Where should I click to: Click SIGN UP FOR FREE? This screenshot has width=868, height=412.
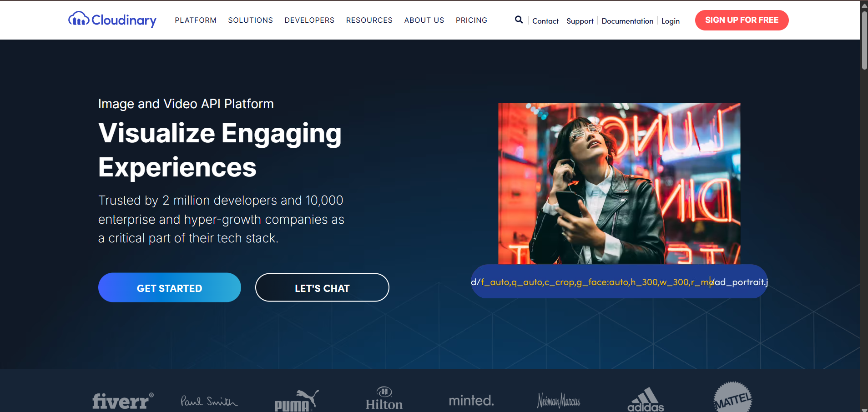(741, 20)
